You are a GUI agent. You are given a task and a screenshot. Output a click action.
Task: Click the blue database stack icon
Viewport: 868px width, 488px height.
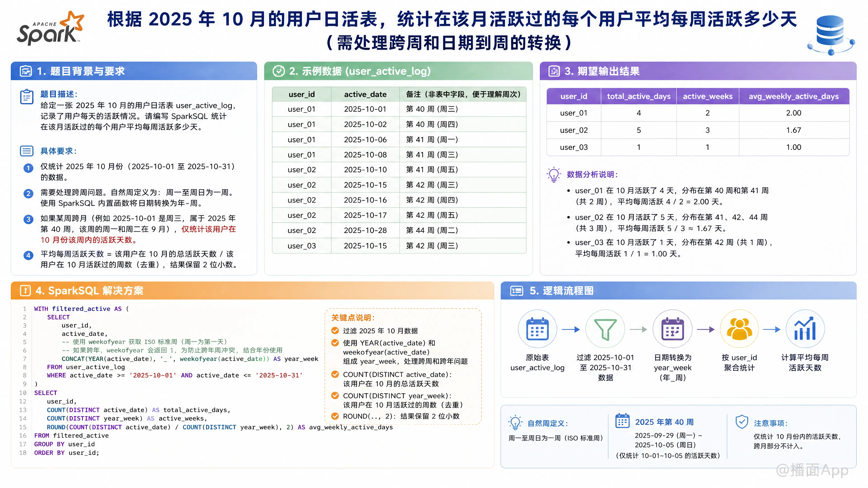831,35
